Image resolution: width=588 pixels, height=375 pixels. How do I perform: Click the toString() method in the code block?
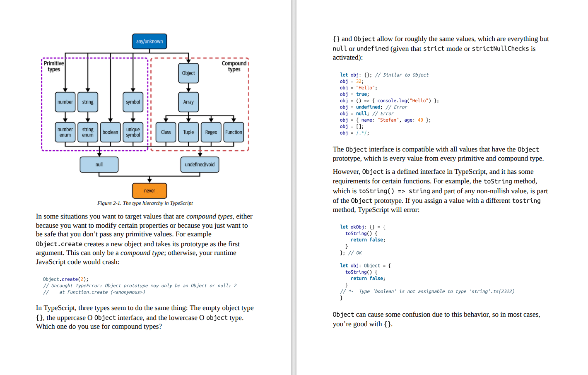coord(357,233)
